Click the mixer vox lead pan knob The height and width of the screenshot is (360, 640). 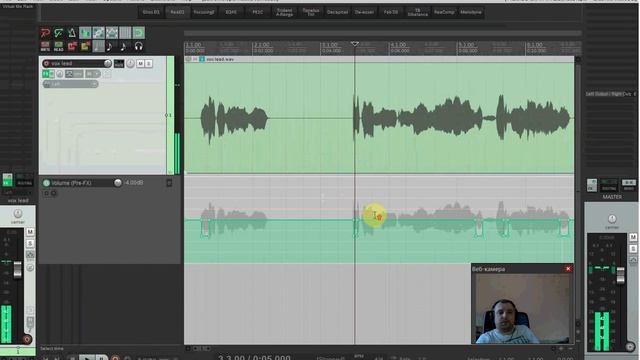click(x=18, y=213)
